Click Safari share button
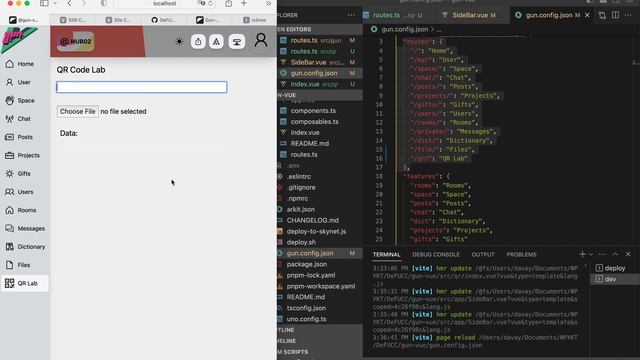640x360 pixels. [229, 3]
